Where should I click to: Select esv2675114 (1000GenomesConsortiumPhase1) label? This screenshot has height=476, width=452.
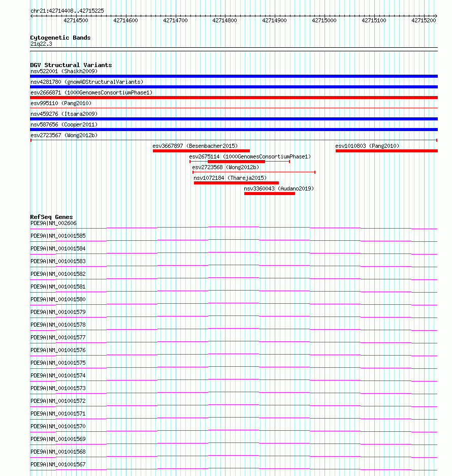tap(250, 156)
